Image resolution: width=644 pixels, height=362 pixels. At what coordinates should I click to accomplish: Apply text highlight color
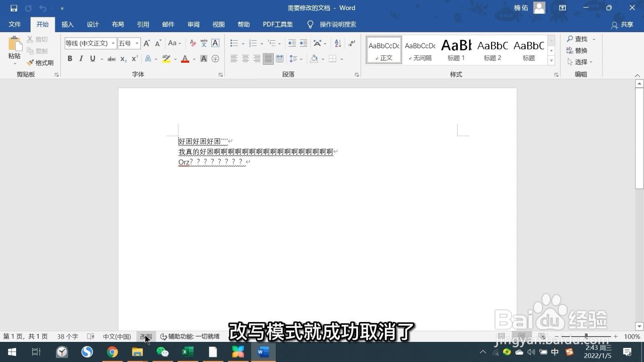pyautogui.click(x=166, y=59)
